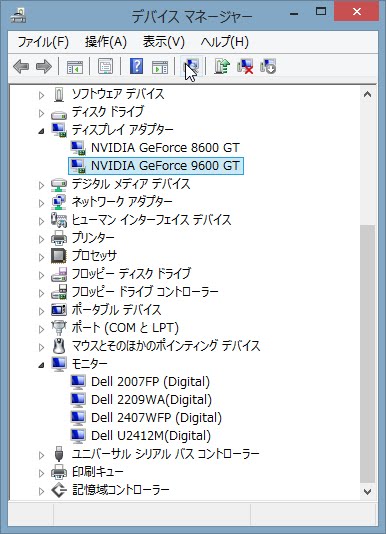Viewport: 386px width, 534px height.
Task: Open the ファイル(F) menu
Action: pos(43,42)
